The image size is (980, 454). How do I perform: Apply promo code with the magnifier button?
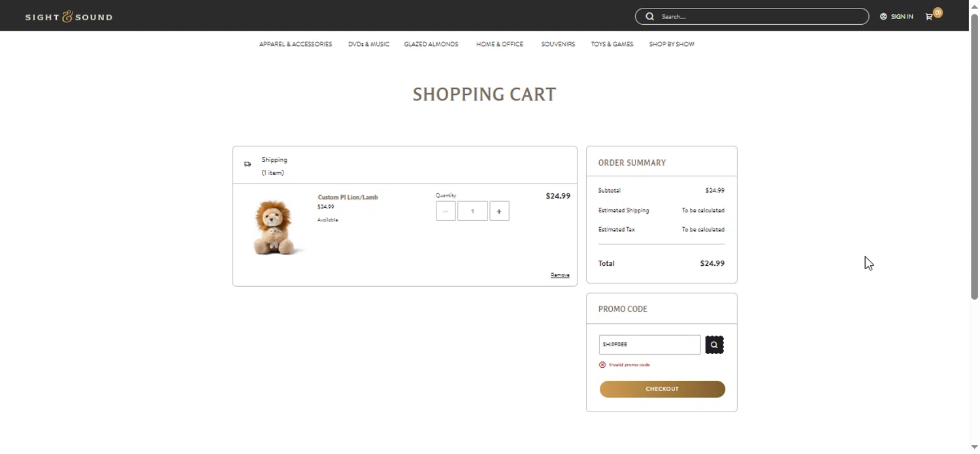[x=714, y=344]
